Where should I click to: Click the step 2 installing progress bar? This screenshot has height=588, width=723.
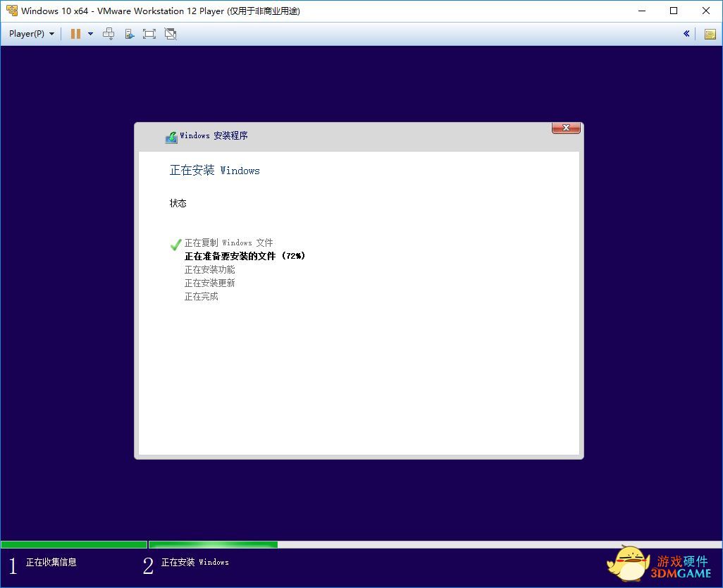point(435,545)
